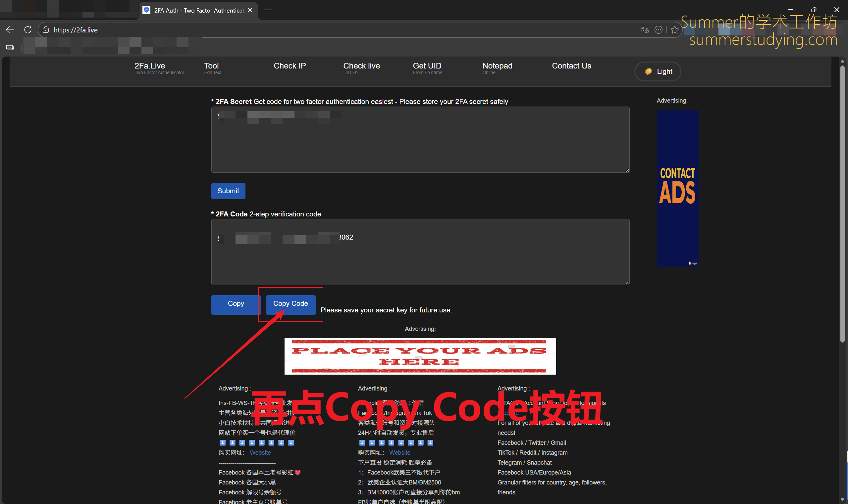
Task: Click the sidebar tab icon below back arrow
Action: (x=10, y=47)
